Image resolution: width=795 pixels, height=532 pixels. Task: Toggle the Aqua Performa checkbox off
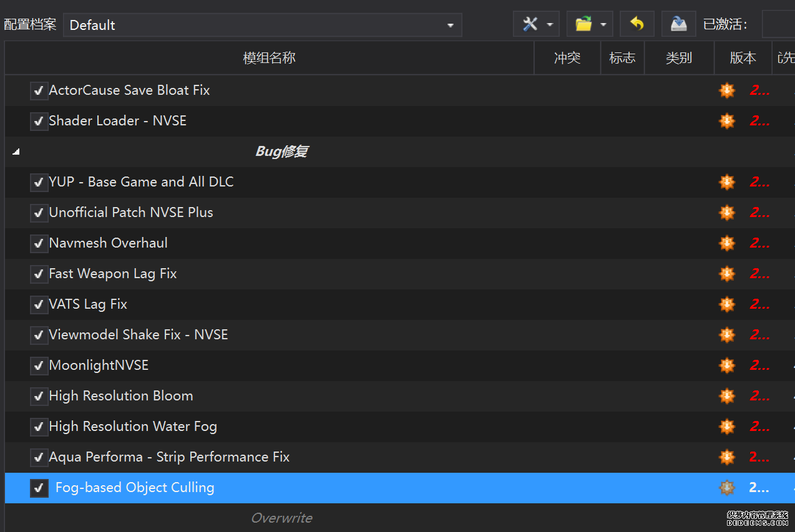click(39, 458)
